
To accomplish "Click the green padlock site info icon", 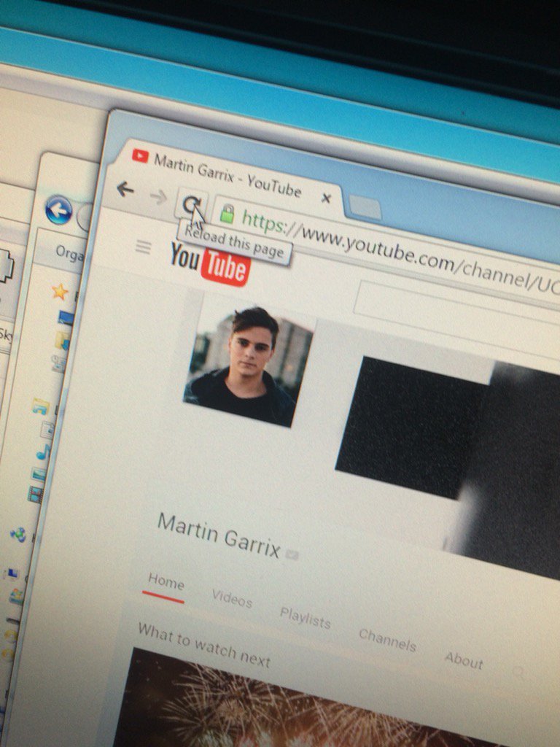I will coord(227,214).
